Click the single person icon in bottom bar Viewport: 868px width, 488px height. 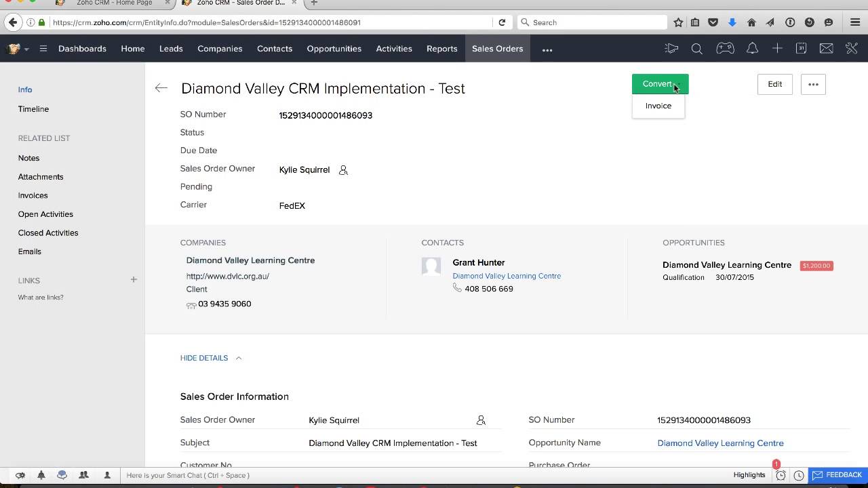pyautogui.click(x=107, y=475)
